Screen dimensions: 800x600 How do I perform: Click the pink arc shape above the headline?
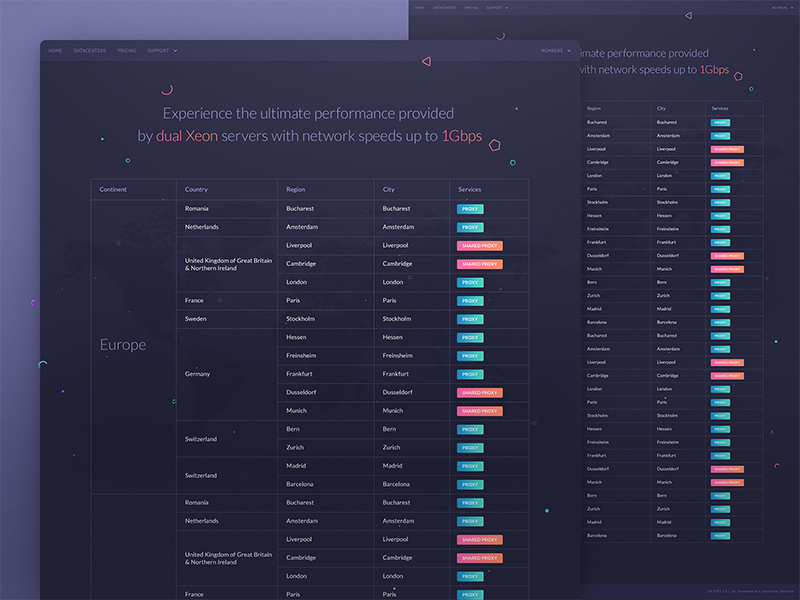pos(167,90)
